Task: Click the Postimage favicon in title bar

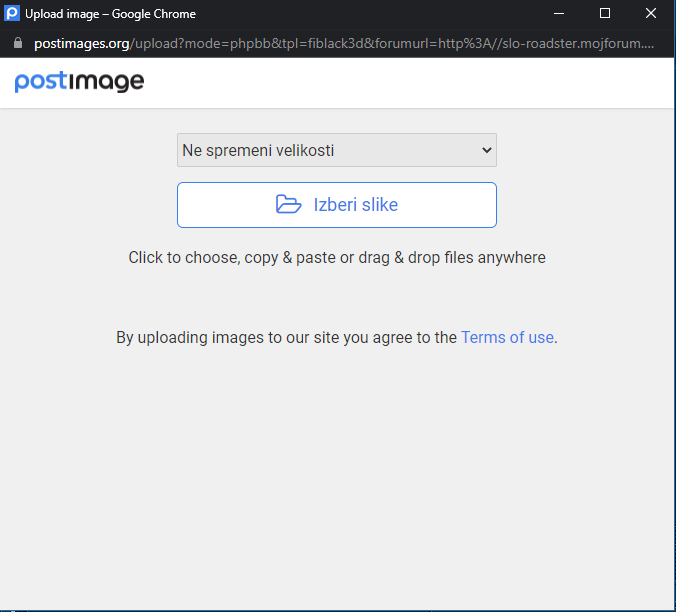Action: [x=12, y=13]
